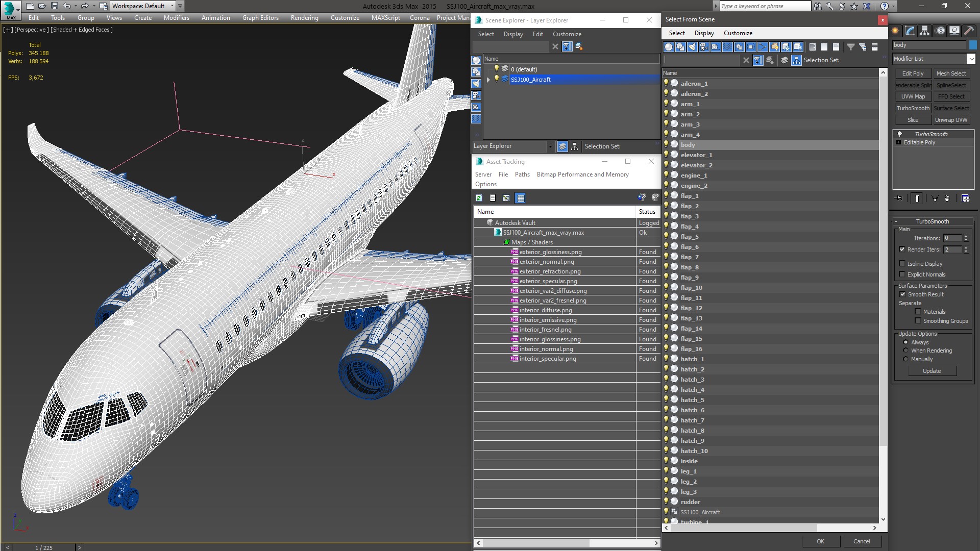Select the Always update option

click(906, 342)
